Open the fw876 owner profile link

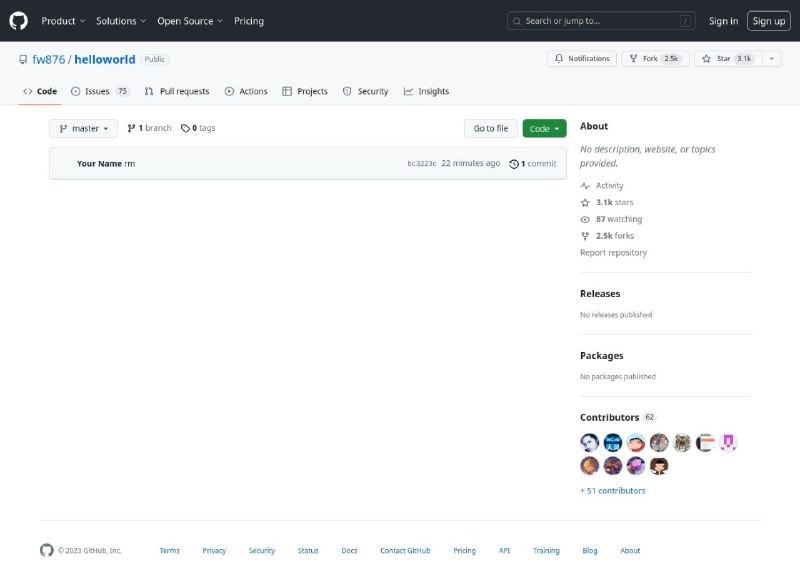point(48,59)
